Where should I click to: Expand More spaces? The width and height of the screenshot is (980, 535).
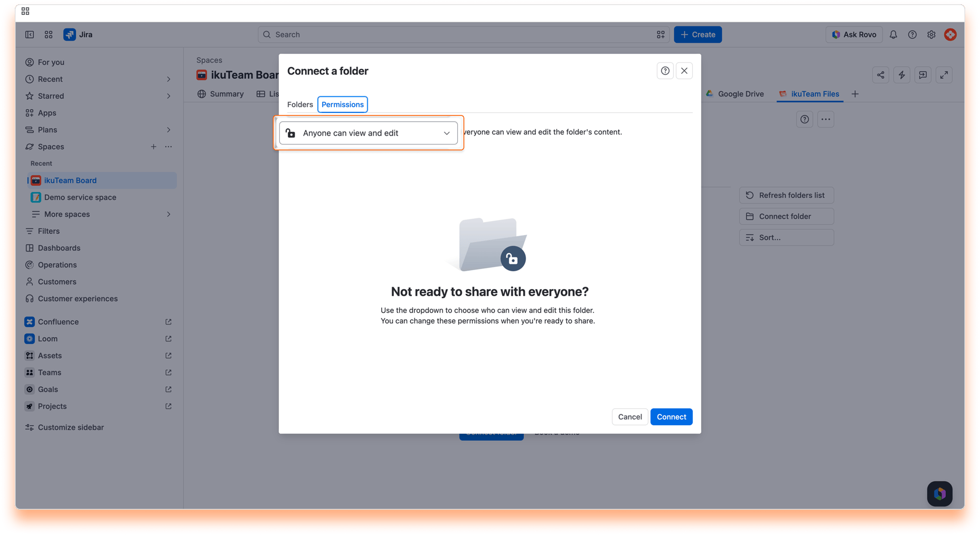point(168,214)
